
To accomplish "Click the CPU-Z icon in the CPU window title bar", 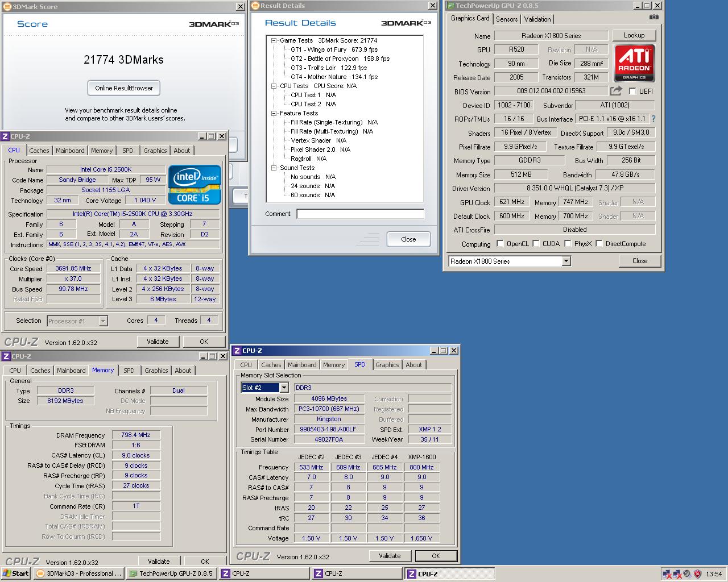I will (6, 136).
